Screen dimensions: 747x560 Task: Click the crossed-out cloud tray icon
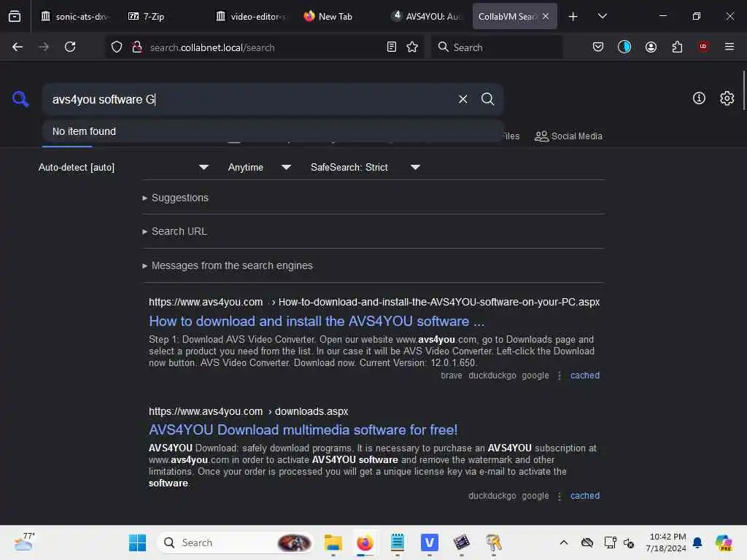587,542
